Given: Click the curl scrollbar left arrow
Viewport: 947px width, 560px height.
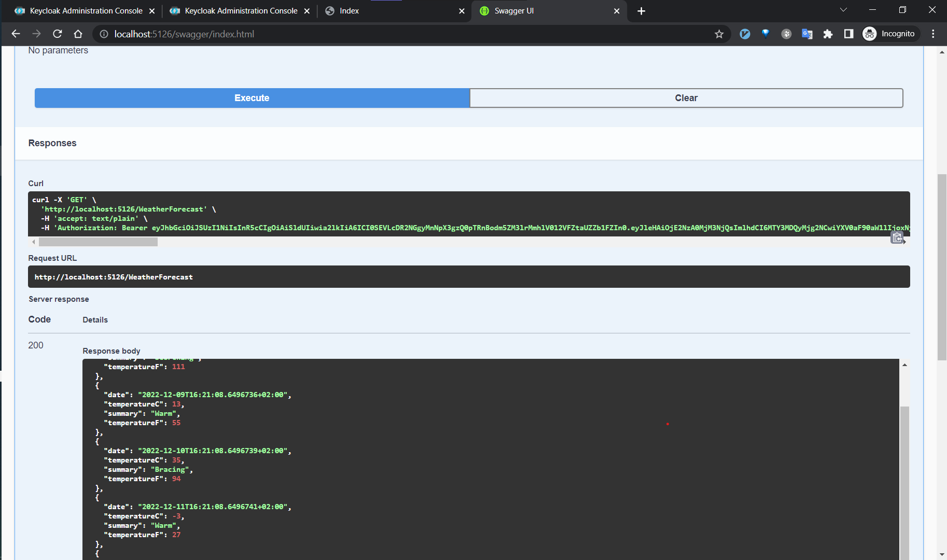Looking at the screenshot, I should [x=33, y=242].
